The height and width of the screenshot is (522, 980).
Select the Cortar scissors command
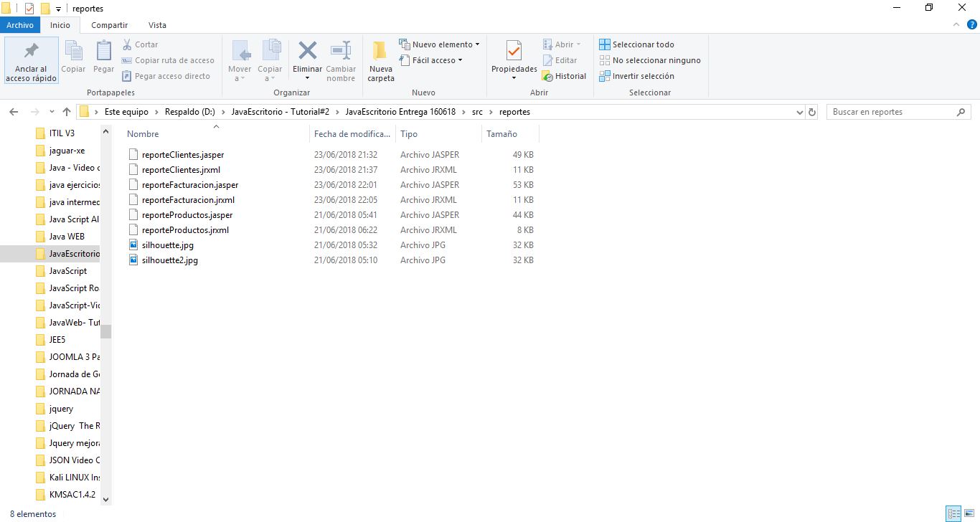[141, 44]
